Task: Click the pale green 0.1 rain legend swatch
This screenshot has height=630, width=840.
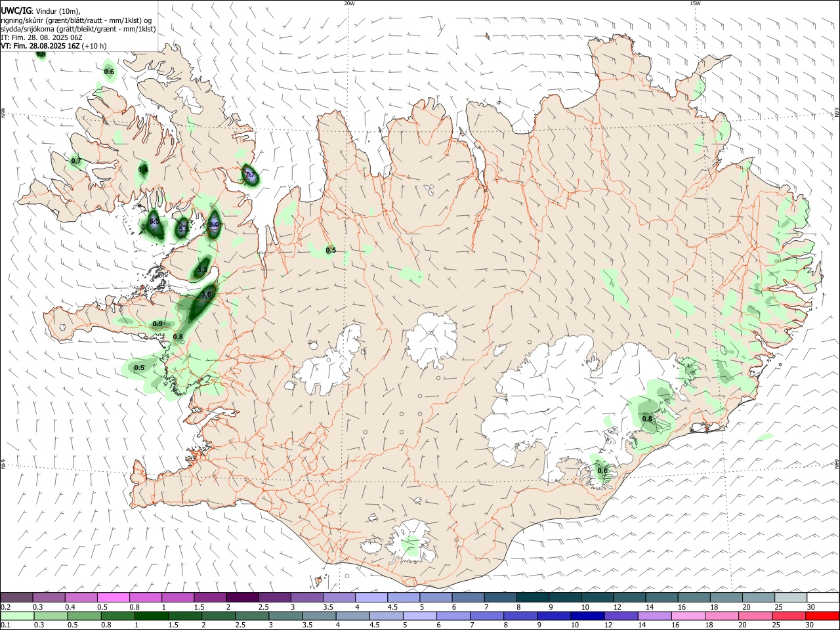Action: click(17, 616)
